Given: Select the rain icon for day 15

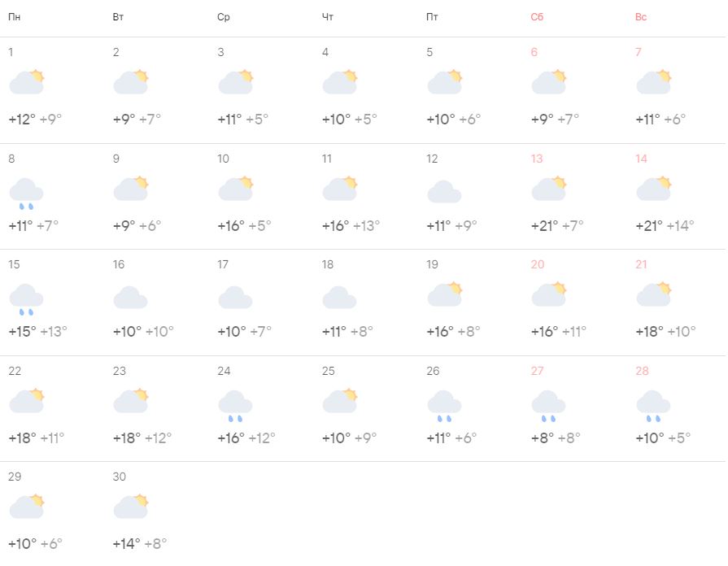Looking at the screenshot, I should tap(26, 299).
